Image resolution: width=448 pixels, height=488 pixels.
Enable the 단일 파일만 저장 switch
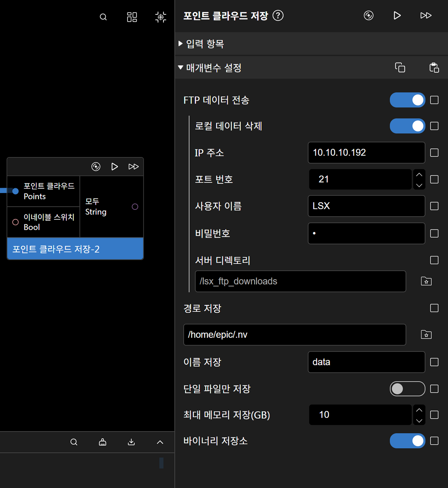(407, 389)
